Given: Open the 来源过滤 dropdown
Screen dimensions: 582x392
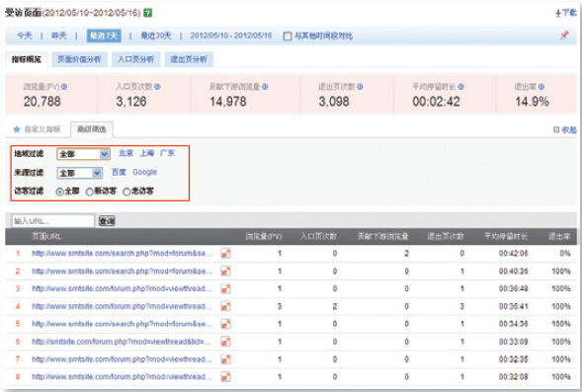Looking at the screenshot, I should pos(80,173).
